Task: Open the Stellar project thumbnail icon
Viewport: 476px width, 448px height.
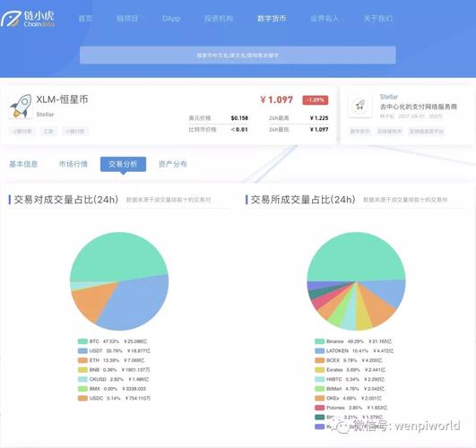Action: point(360,106)
